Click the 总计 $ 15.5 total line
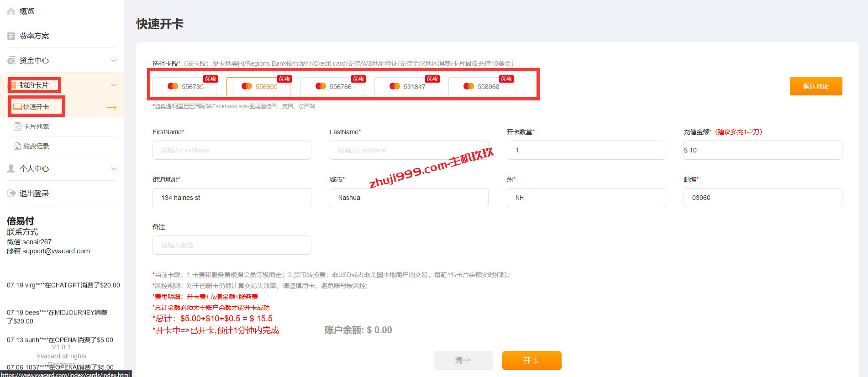Viewport: 868px width, 377px height. [213, 319]
